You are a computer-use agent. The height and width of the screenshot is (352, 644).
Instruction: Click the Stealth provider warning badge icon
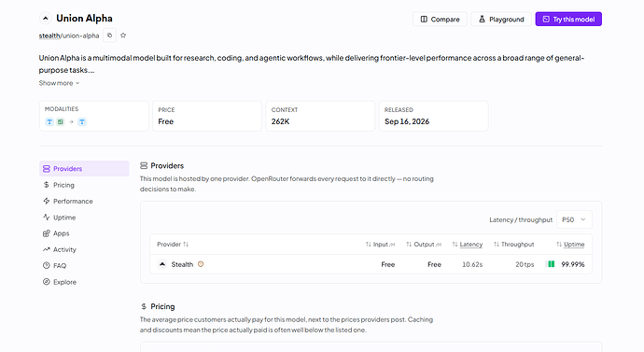coord(201,264)
